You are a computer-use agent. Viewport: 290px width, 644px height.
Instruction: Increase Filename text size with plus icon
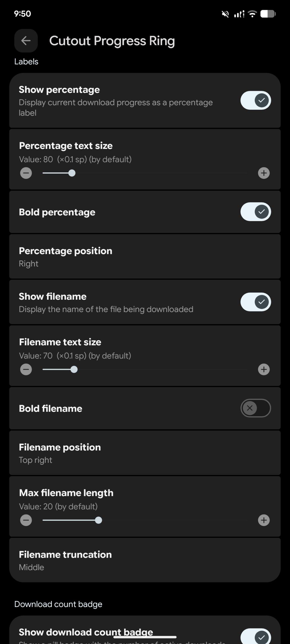(x=264, y=370)
